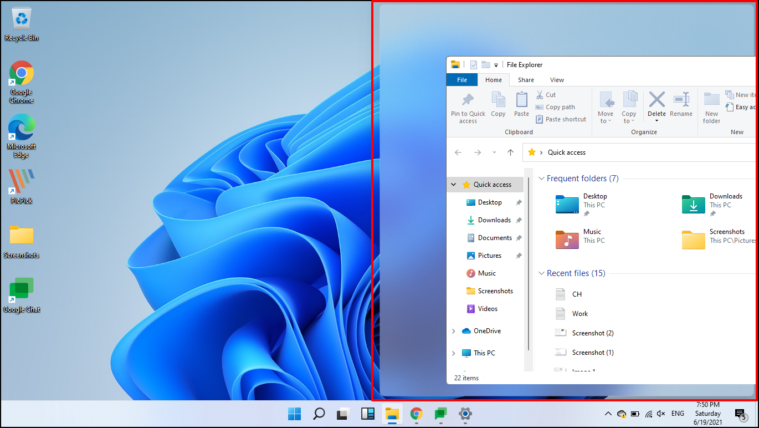Switch to the View ribbon tab

pyautogui.click(x=557, y=80)
